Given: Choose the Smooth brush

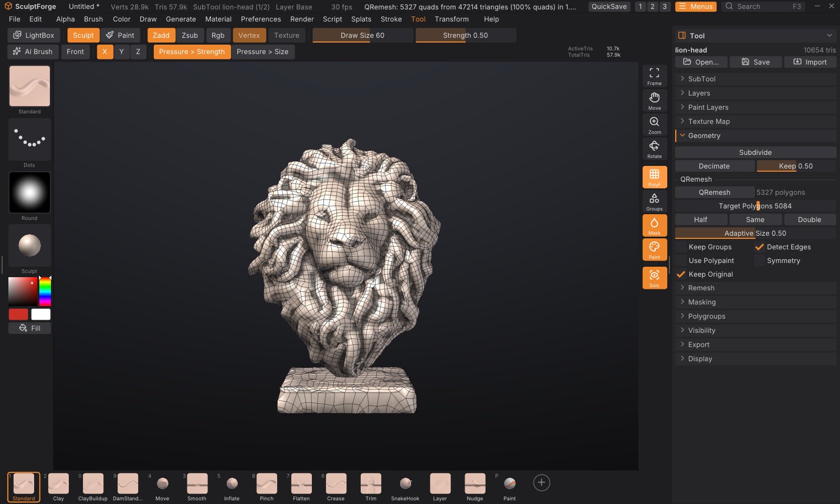Looking at the screenshot, I should pos(197,487).
